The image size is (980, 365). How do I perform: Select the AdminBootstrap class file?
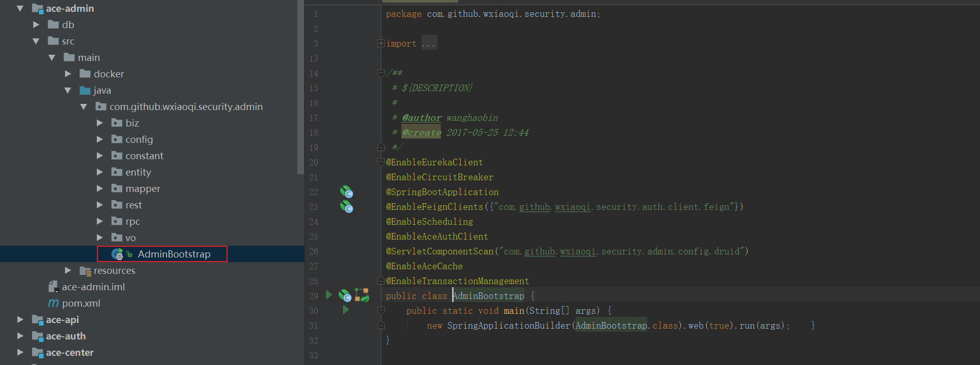[174, 254]
